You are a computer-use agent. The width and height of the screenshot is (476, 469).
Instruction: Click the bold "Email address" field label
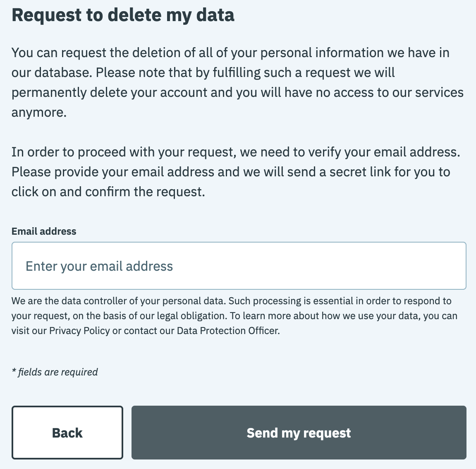click(44, 231)
